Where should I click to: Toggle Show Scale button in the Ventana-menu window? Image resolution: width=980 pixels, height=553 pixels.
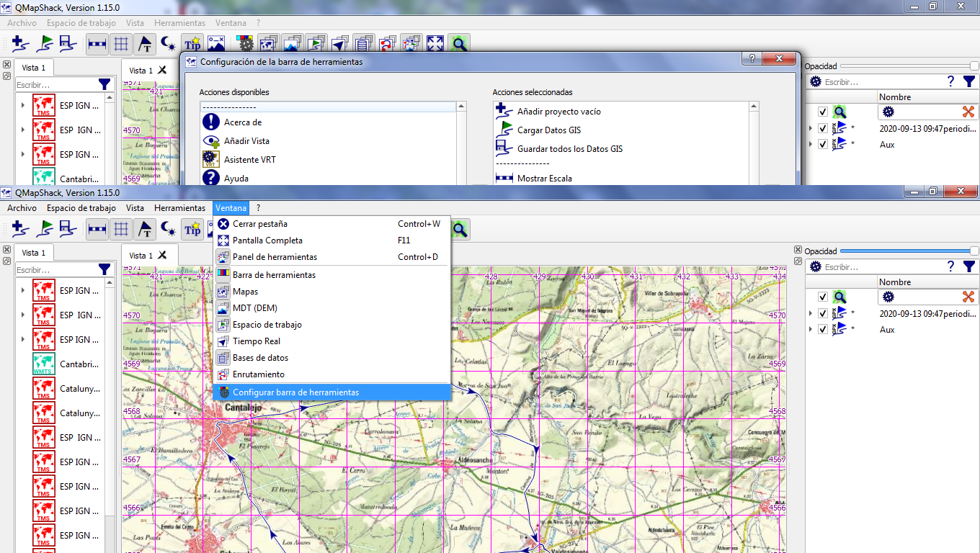tap(97, 229)
